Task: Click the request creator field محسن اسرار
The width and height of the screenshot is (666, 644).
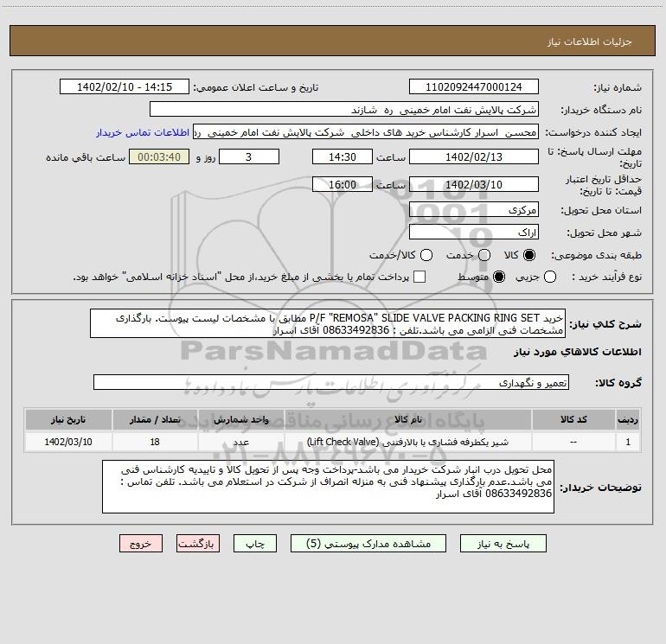Action: point(366,132)
